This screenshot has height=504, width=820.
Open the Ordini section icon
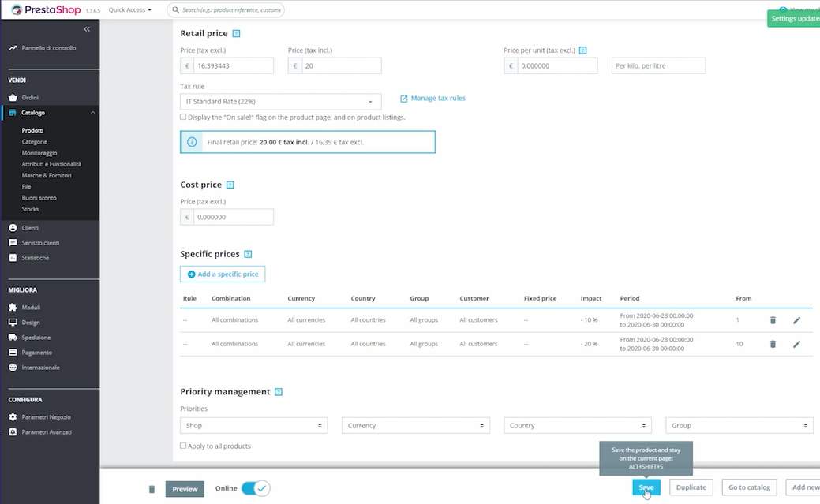(x=13, y=98)
